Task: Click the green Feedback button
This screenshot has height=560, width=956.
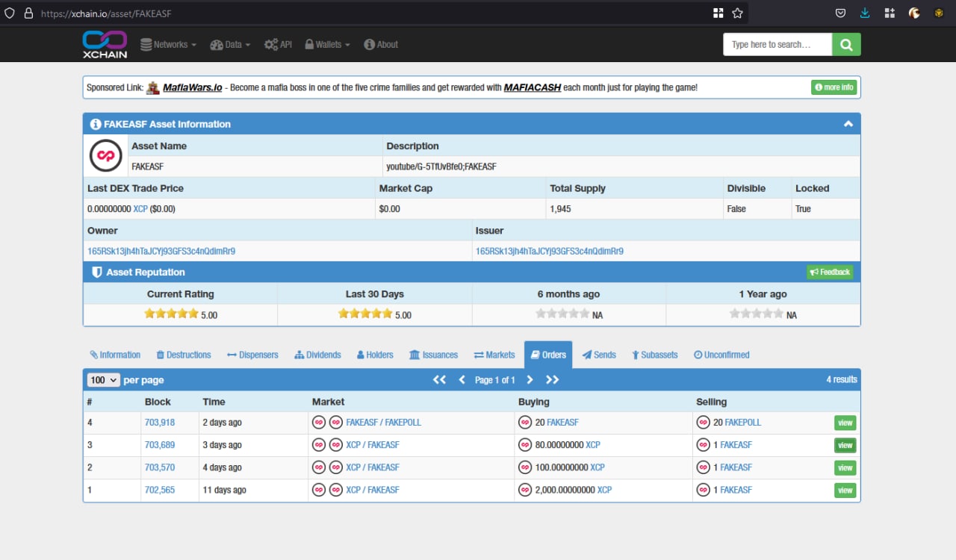Action: click(830, 272)
